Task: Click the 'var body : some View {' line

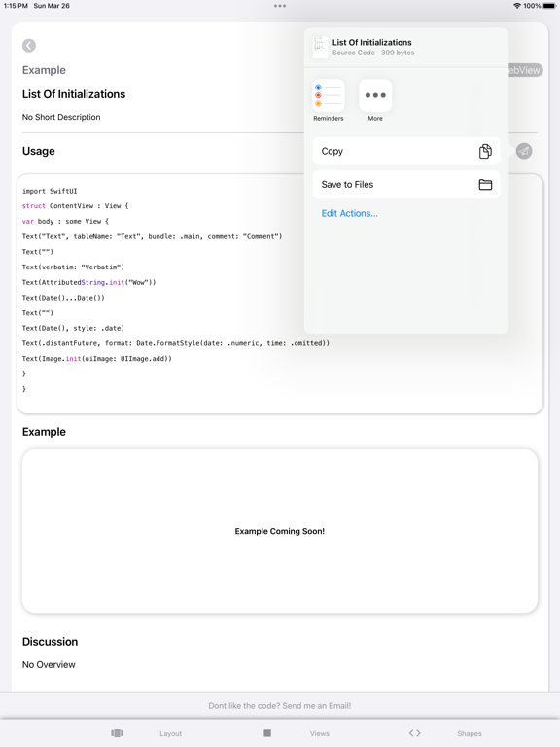Action: [65, 221]
